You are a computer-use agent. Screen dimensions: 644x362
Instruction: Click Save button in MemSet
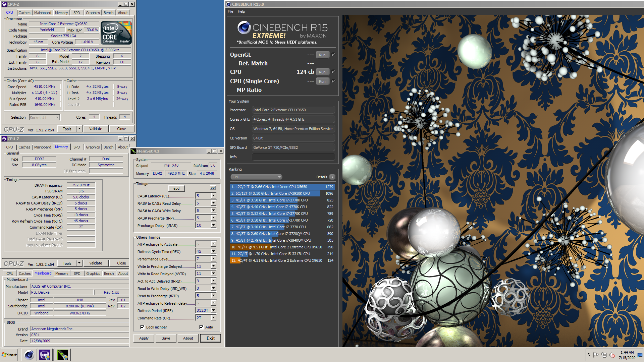click(166, 338)
